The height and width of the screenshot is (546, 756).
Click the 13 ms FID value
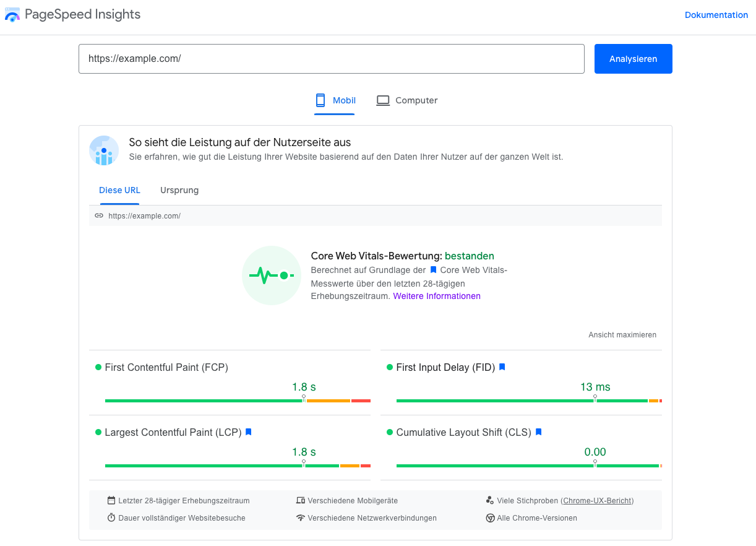[x=595, y=387]
